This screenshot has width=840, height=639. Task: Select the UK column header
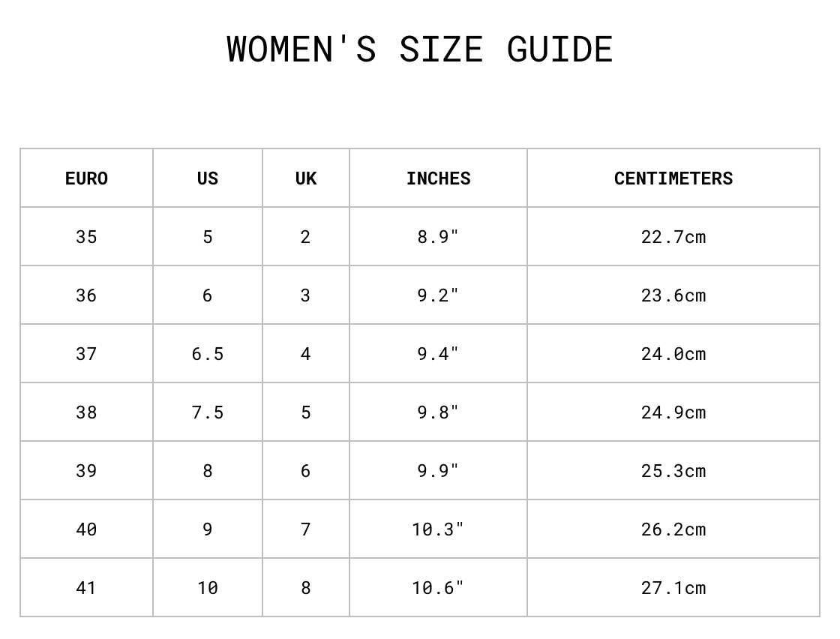pos(306,178)
